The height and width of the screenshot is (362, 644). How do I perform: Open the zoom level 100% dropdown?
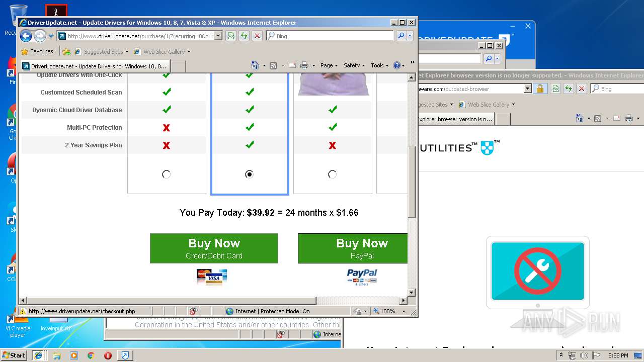(x=404, y=311)
